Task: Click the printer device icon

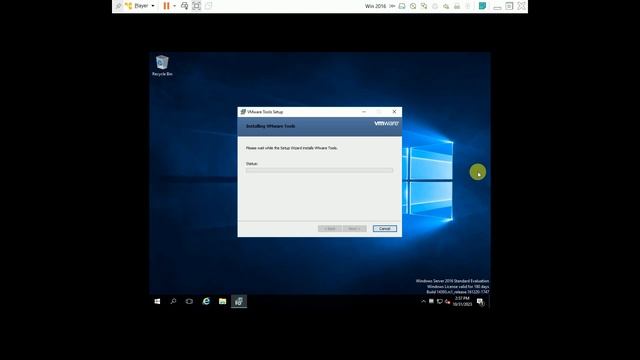Action: [x=457, y=6]
